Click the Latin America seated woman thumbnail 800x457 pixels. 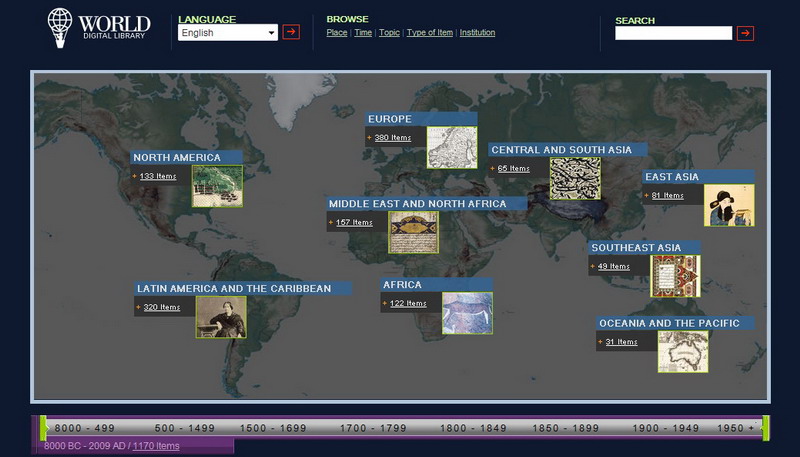(x=221, y=317)
